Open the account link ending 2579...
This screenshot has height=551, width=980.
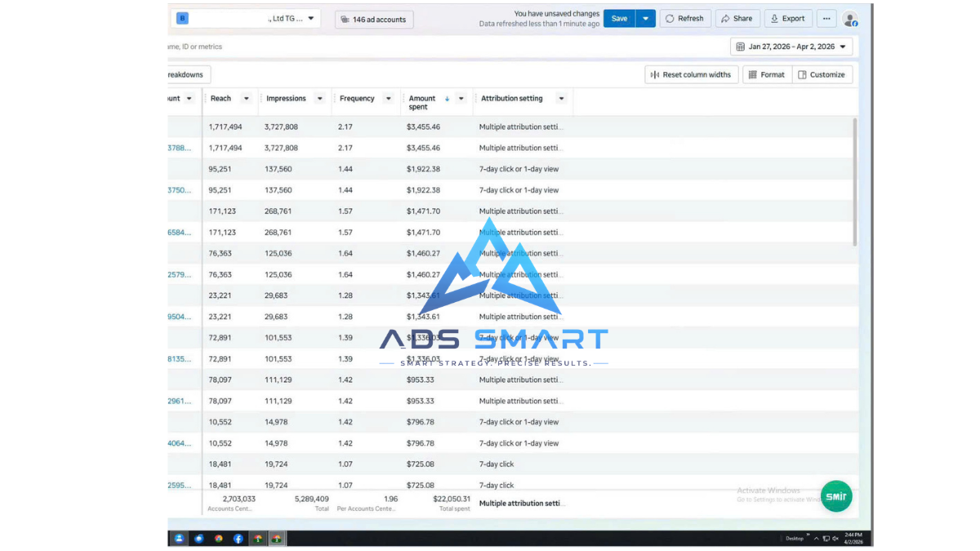pyautogui.click(x=180, y=274)
